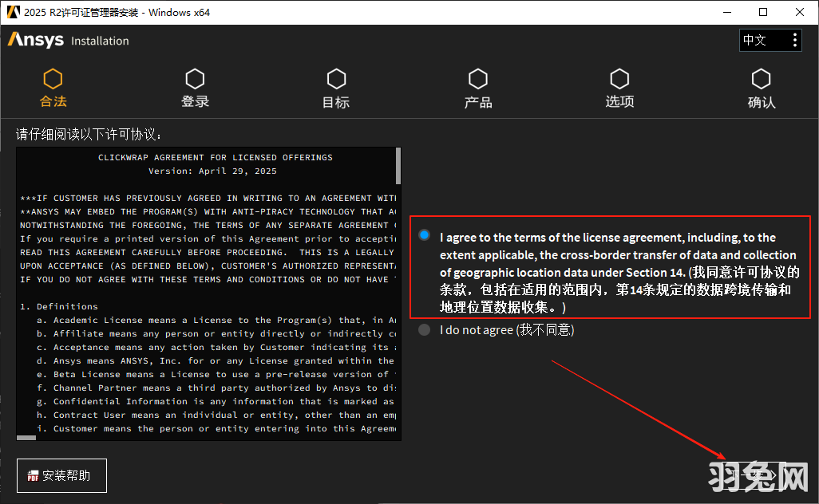
Task: Open 安装帮助 installation help PDF
Action: click(61, 476)
